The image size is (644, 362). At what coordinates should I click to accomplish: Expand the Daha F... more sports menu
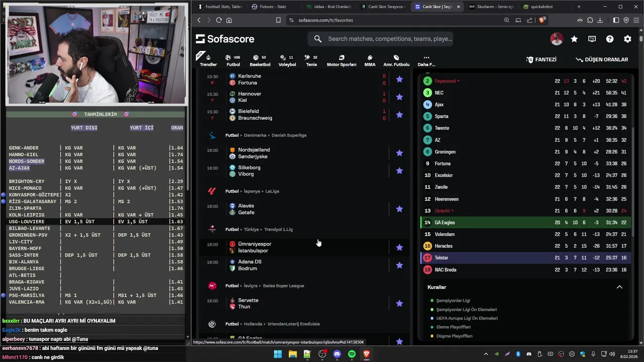click(426, 60)
